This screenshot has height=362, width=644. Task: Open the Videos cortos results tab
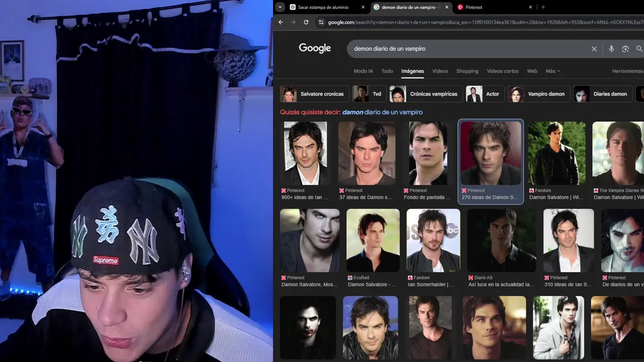click(x=503, y=71)
